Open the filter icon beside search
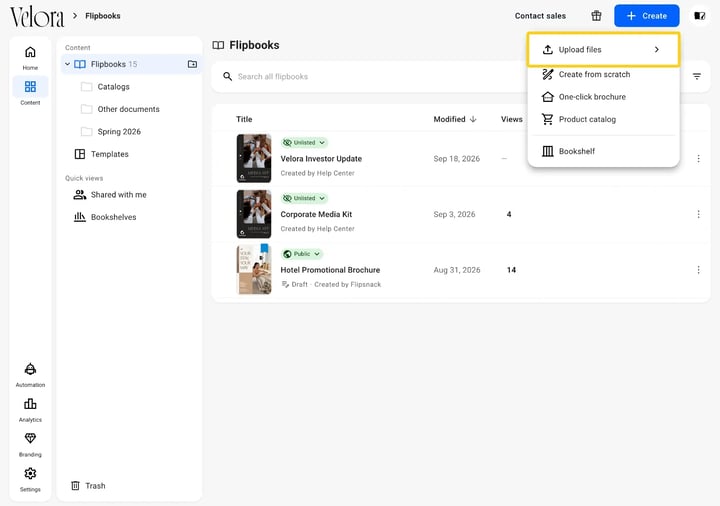 point(697,76)
